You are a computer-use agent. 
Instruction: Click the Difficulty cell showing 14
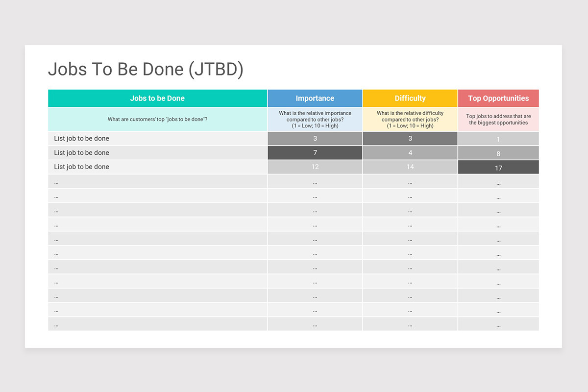tap(410, 167)
